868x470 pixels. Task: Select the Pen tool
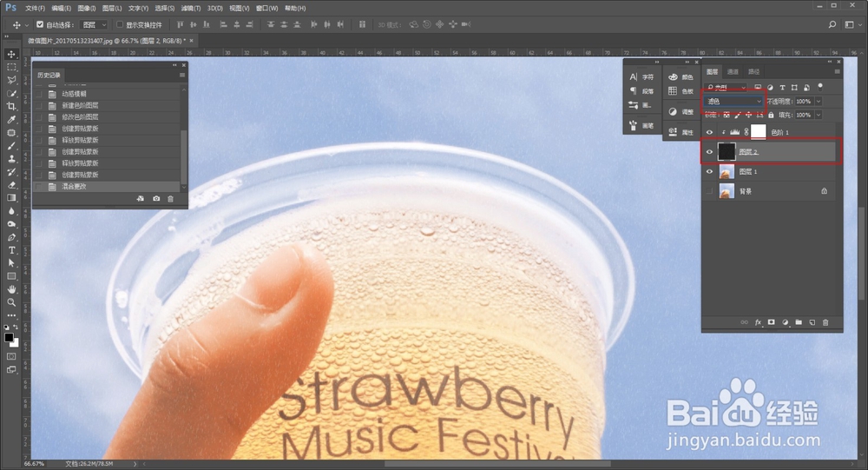(11, 237)
